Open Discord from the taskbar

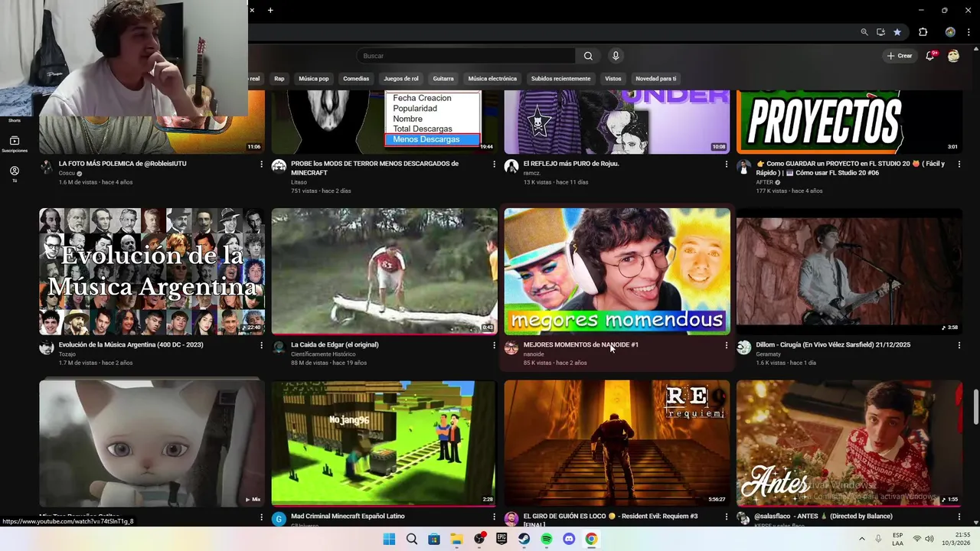(569, 539)
